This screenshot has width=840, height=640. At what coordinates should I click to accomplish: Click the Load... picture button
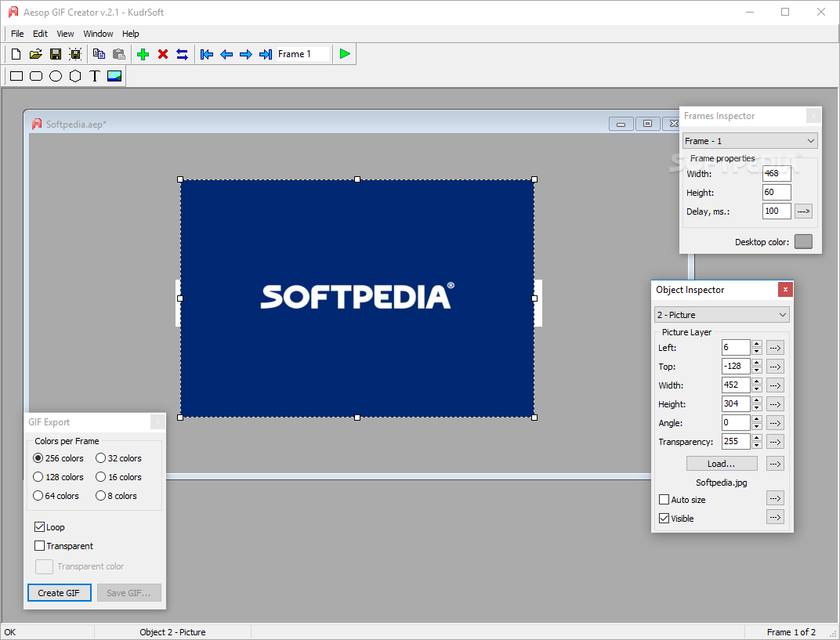tap(722, 464)
